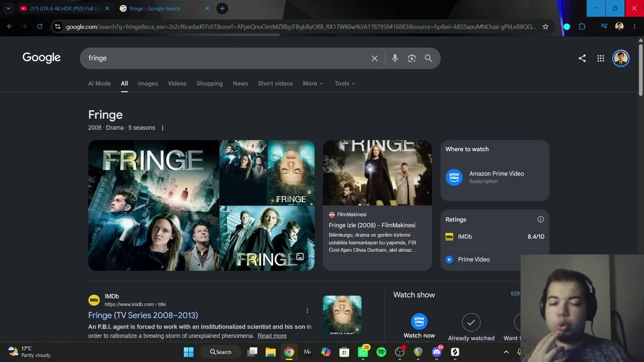Open the Shopping tab

tap(210, 83)
